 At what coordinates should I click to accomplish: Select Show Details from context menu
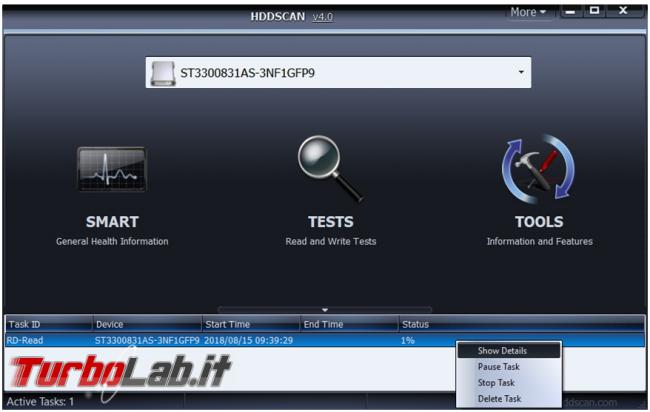(509, 351)
